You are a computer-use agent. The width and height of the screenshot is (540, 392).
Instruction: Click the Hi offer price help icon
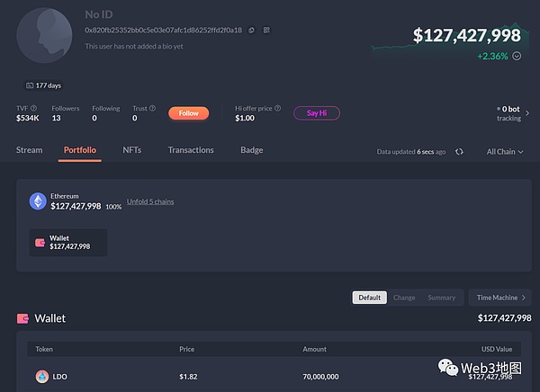click(x=276, y=108)
